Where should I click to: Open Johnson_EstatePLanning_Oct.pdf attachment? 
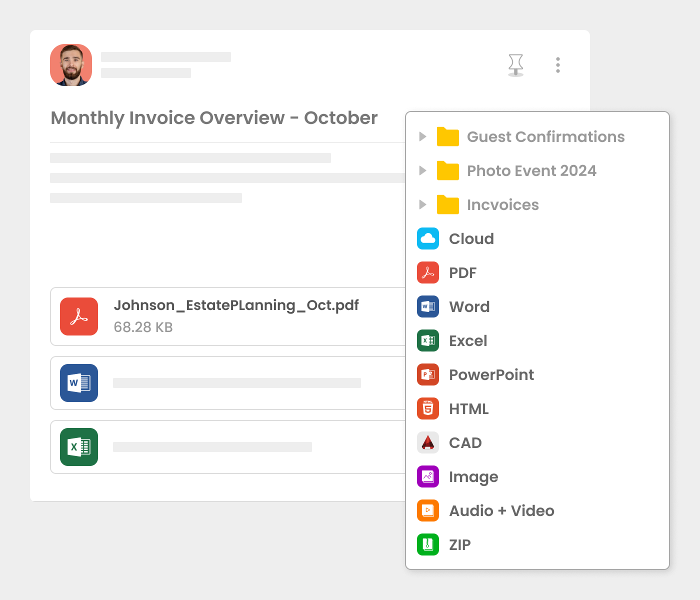click(x=235, y=305)
